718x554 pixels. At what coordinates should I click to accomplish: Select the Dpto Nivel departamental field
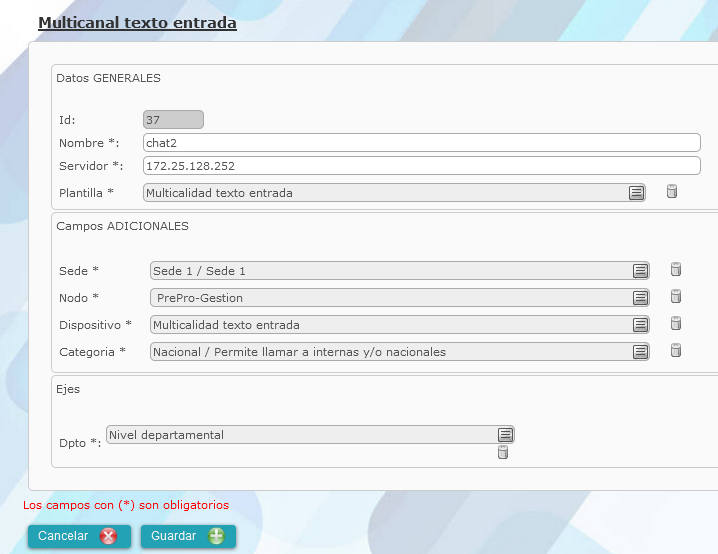pyautogui.click(x=310, y=435)
